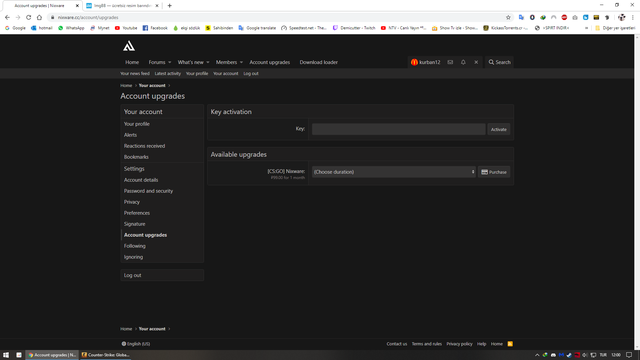Click the Chrome profile avatar icon
Viewport: 640px width, 360px height.
[622, 18]
